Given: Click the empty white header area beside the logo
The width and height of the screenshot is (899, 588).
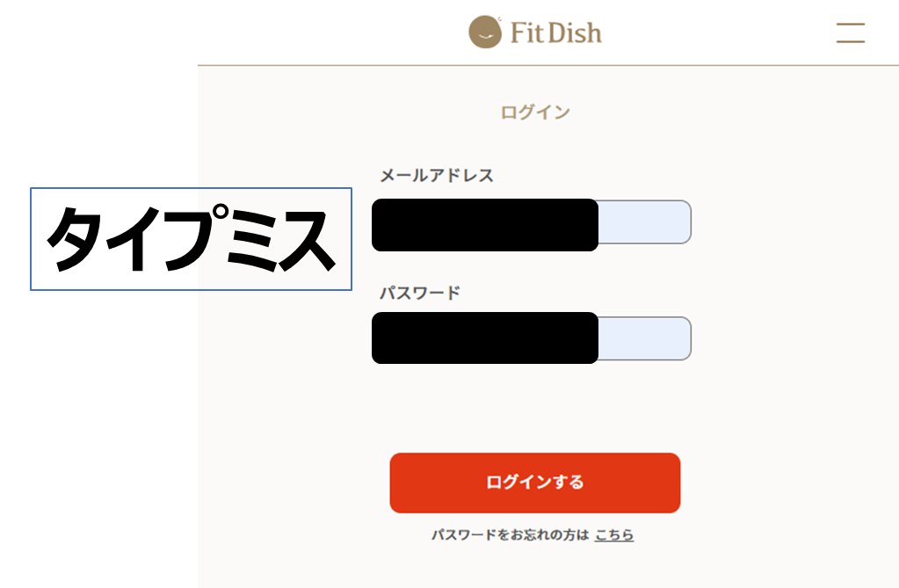Looking at the screenshot, I should (x=334, y=33).
